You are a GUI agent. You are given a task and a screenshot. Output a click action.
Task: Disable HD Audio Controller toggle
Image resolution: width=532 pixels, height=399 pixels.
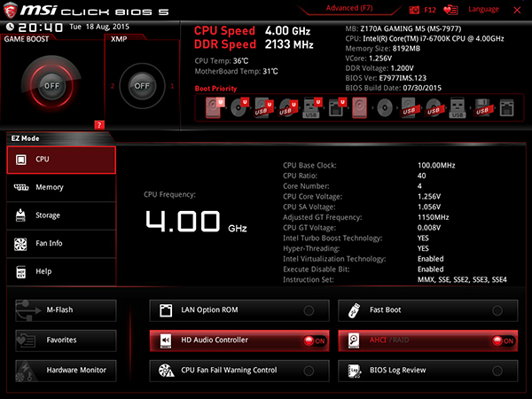click(315, 340)
